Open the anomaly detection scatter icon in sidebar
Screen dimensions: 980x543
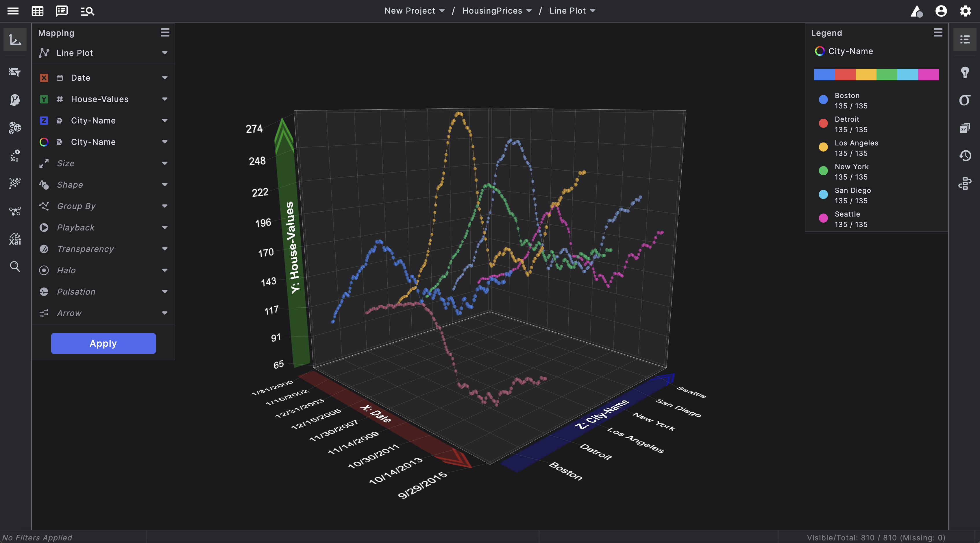(15, 156)
